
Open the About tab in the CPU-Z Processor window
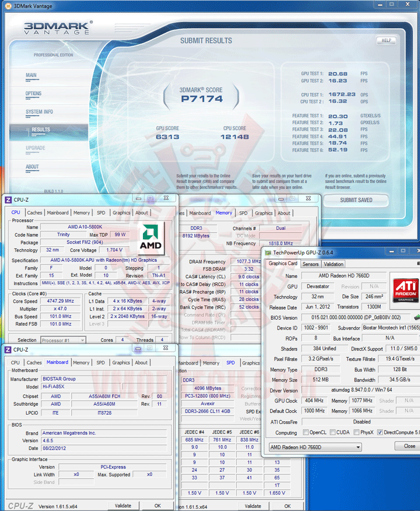[142, 212]
